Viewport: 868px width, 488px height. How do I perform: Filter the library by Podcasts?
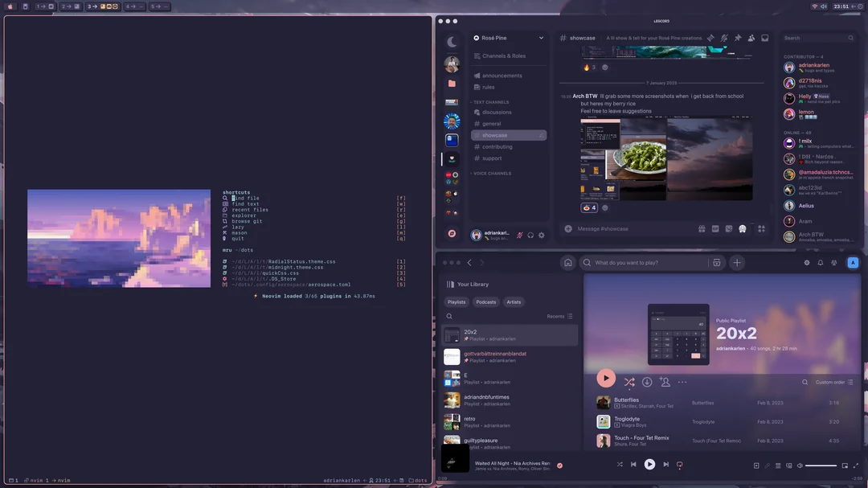click(485, 302)
